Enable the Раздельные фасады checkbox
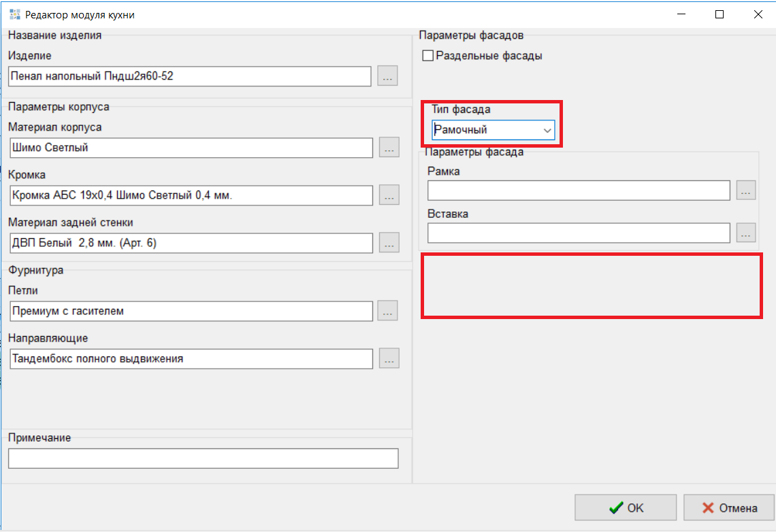 click(428, 56)
